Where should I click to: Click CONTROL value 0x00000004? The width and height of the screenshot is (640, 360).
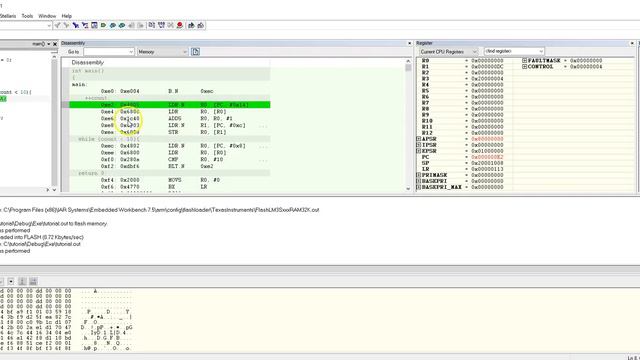pos(586,67)
